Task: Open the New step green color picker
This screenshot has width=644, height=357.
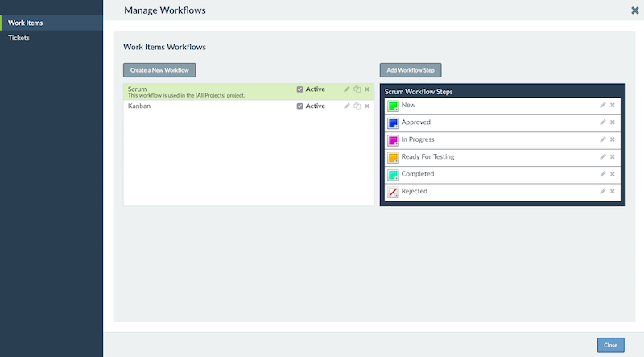Action: (393, 106)
